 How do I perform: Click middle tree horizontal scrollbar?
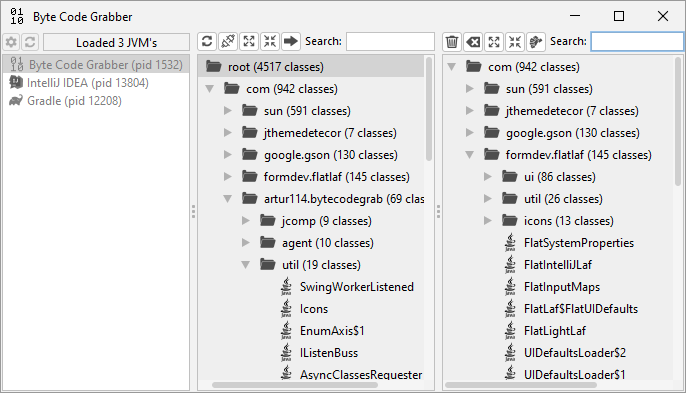point(295,385)
